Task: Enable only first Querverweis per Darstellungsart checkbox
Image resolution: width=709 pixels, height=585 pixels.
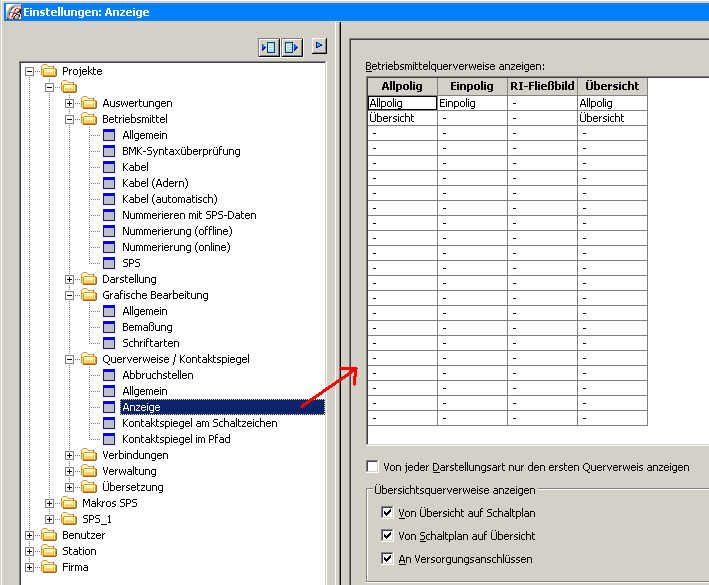Action: (x=372, y=467)
